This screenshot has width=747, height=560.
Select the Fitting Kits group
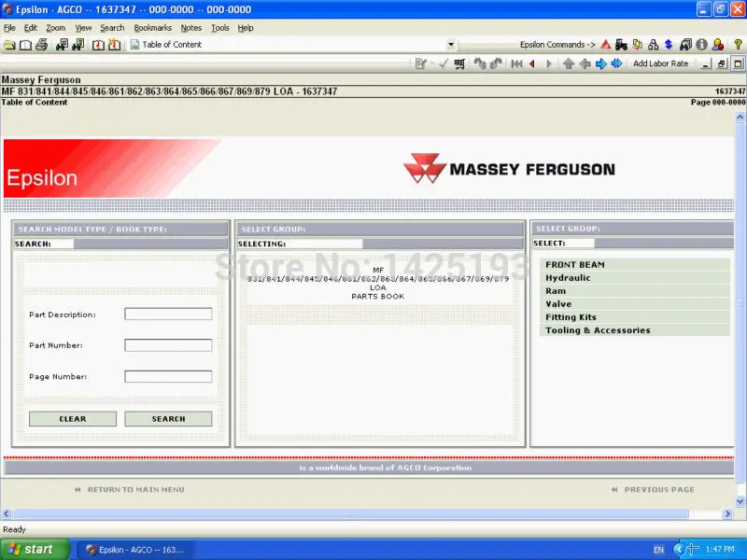coord(635,317)
